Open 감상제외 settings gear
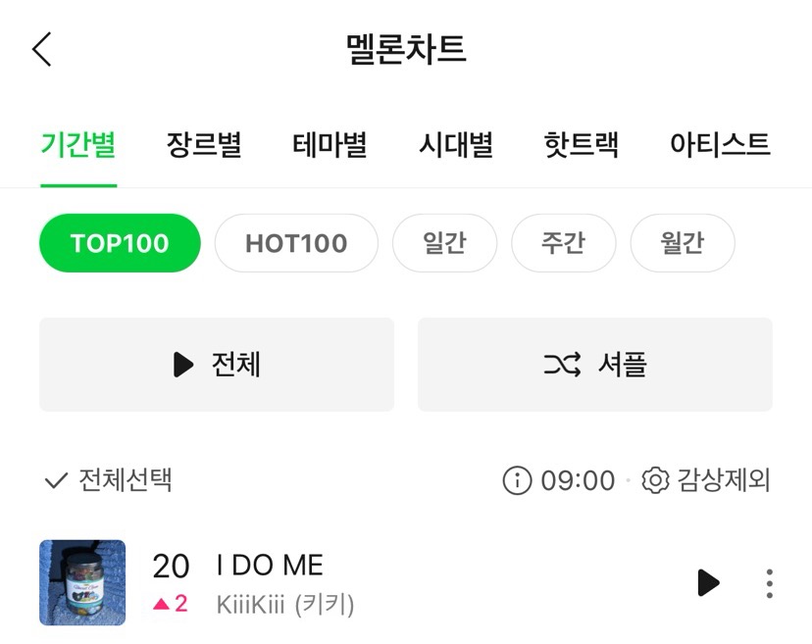812x644 pixels. 655,480
